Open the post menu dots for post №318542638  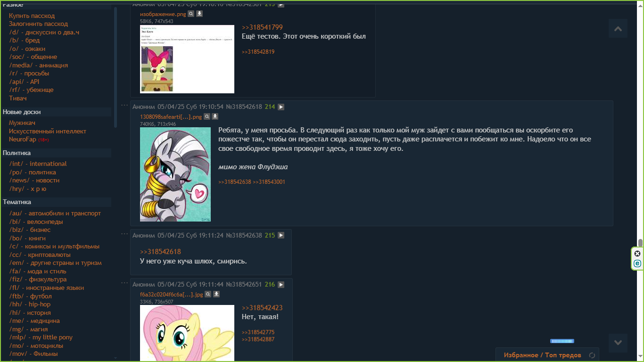(x=124, y=234)
